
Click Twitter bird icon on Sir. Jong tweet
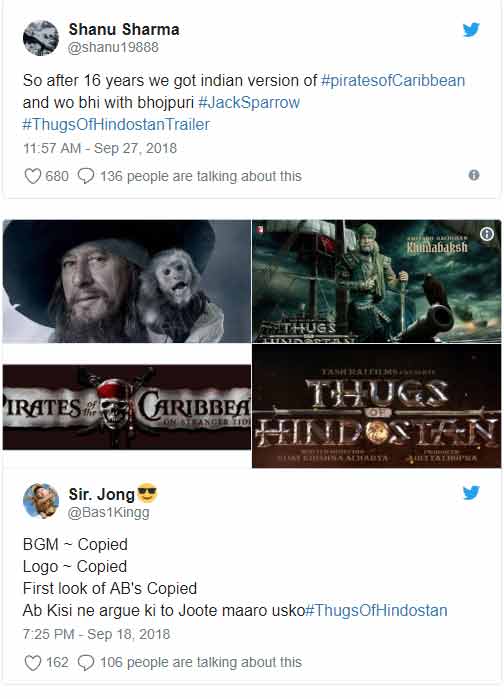pos(471,493)
